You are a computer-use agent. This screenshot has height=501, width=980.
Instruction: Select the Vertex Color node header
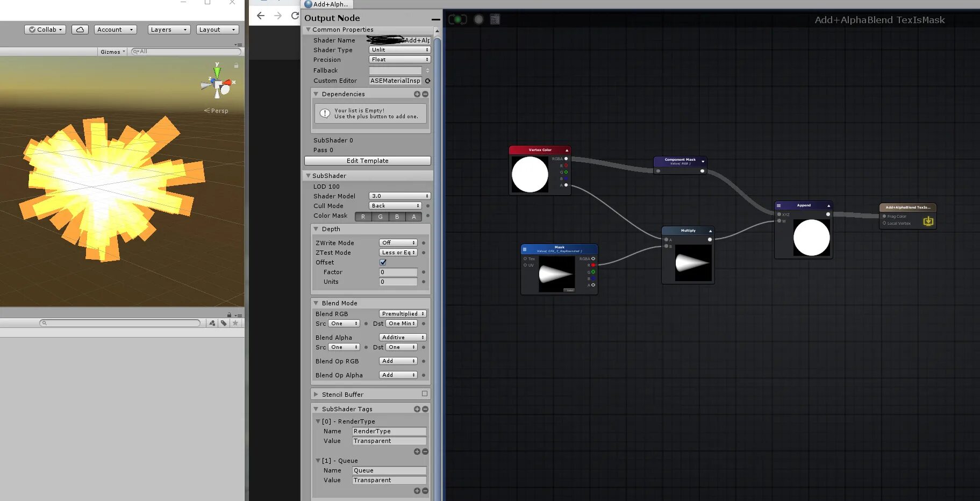[x=540, y=150]
